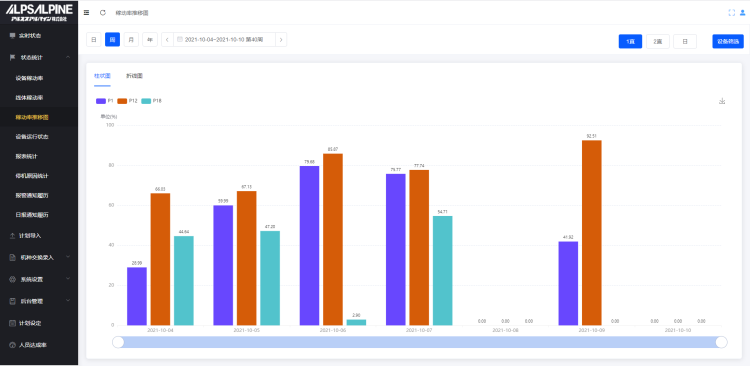Expand the 机种交换录入 submenu chevron
Screen dimensions: 750x366
point(68,257)
